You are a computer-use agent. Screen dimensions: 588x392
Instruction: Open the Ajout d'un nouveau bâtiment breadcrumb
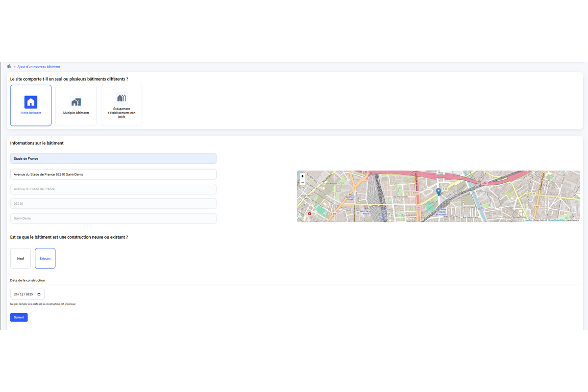click(39, 67)
